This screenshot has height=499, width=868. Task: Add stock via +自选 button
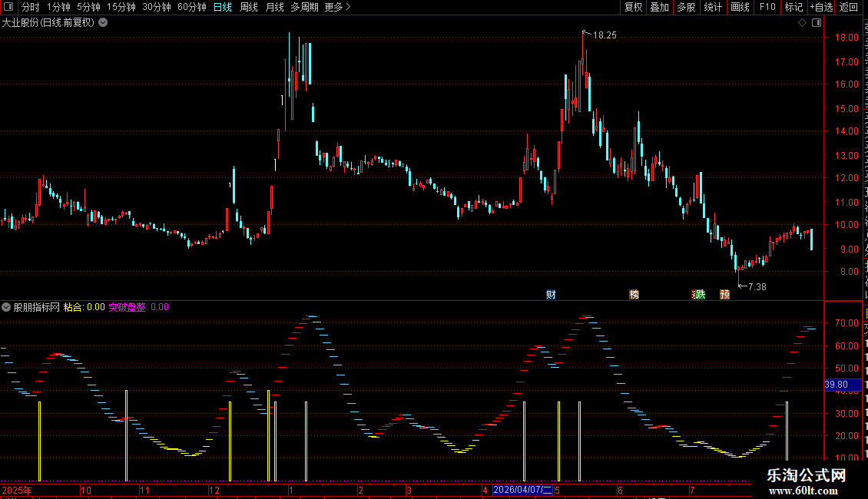(821, 7)
